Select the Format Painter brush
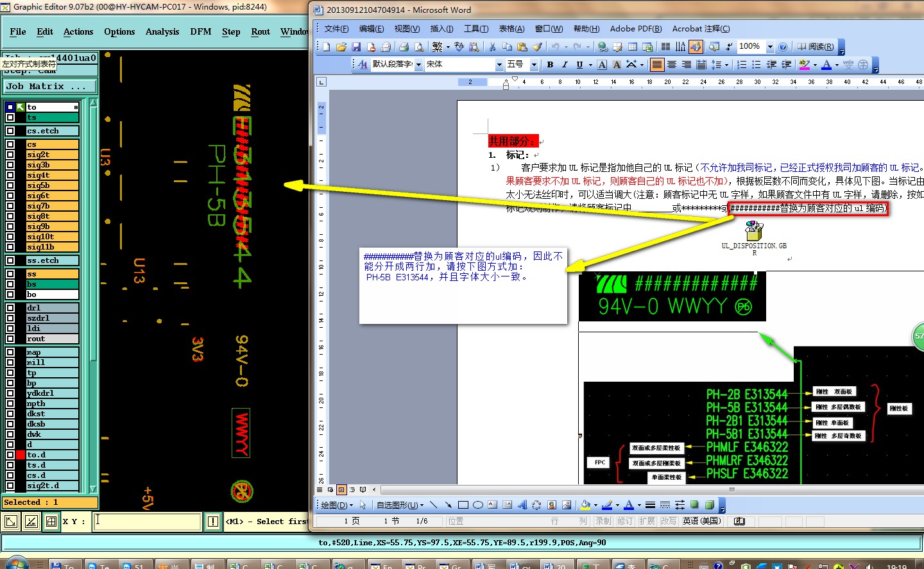The width and height of the screenshot is (924, 569). (x=537, y=47)
